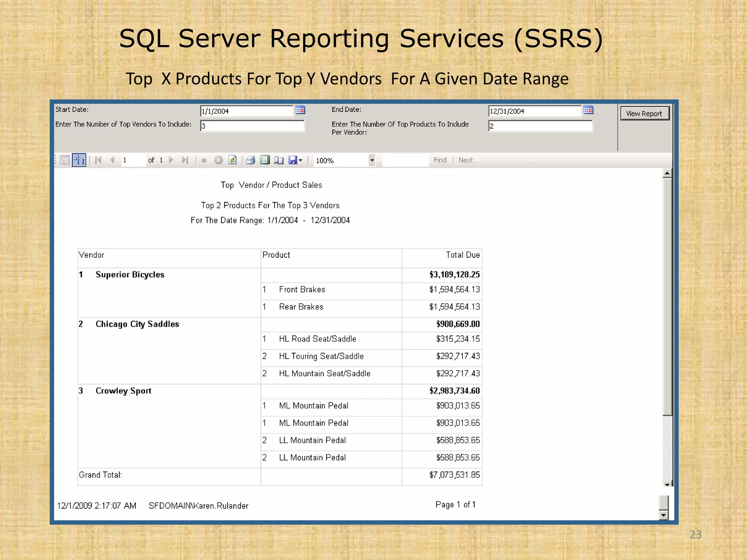Print the report with the printer icon

click(250, 160)
